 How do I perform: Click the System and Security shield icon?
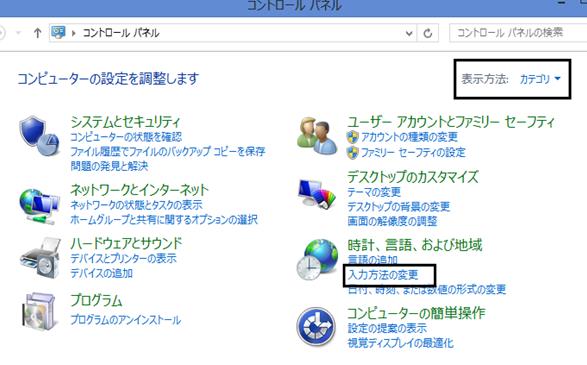pyautogui.click(x=39, y=136)
